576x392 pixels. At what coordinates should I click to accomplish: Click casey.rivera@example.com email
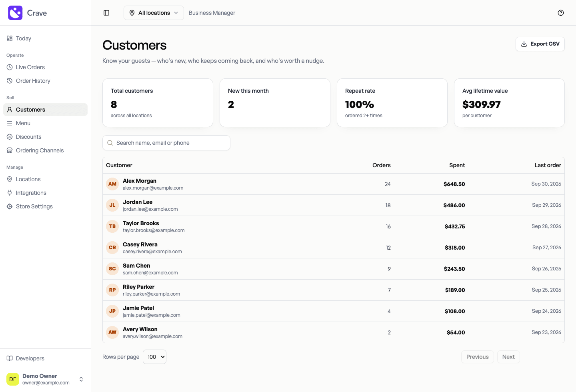click(152, 252)
